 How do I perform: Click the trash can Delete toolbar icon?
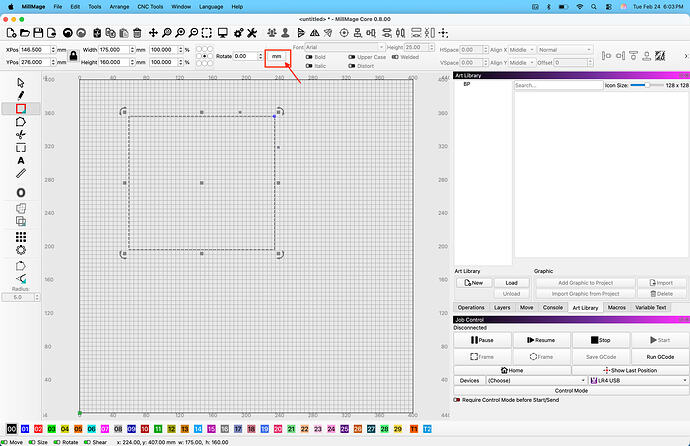[x=137, y=33]
